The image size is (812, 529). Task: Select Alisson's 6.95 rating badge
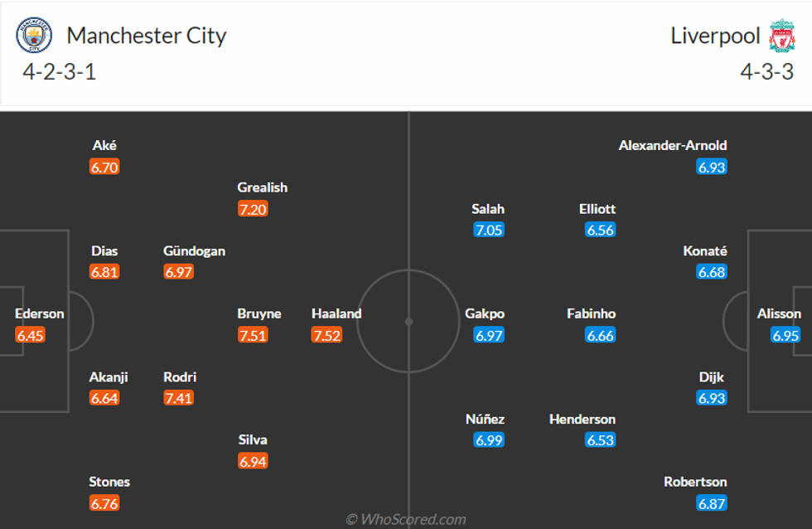click(785, 335)
